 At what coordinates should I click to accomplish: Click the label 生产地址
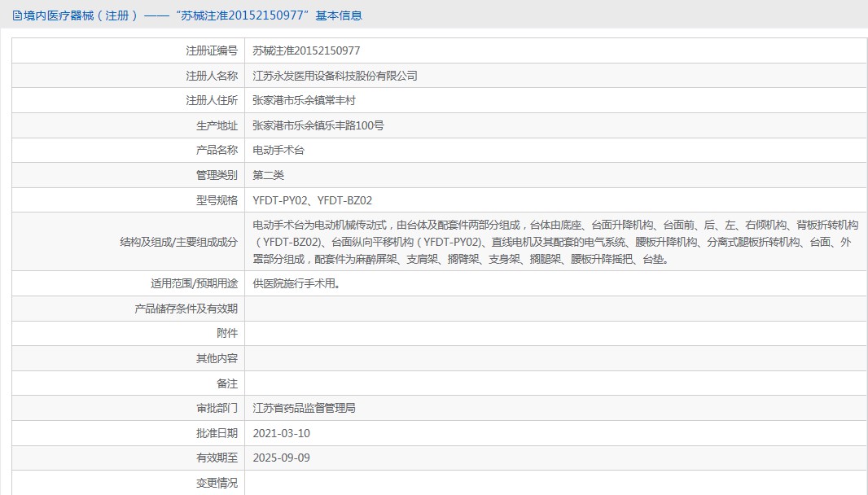(x=217, y=125)
